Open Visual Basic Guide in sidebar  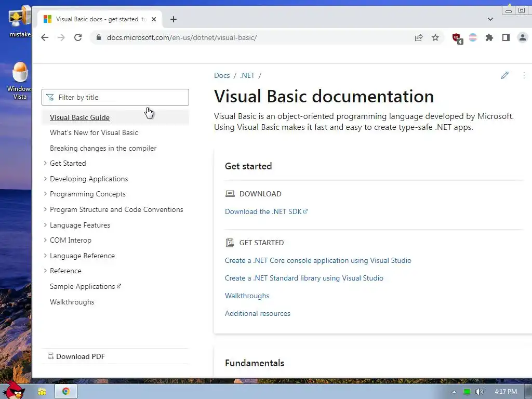(79, 118)
